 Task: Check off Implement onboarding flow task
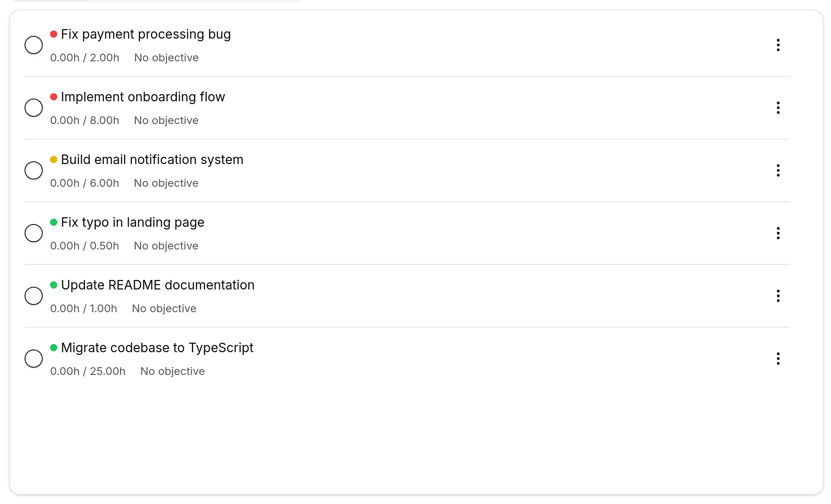tap(34, 108)
